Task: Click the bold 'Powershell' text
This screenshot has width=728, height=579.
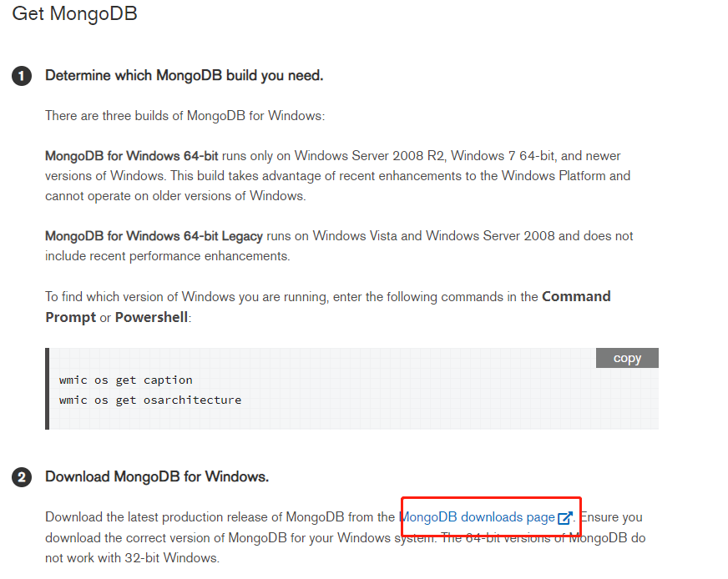Action: pos(151,317)
